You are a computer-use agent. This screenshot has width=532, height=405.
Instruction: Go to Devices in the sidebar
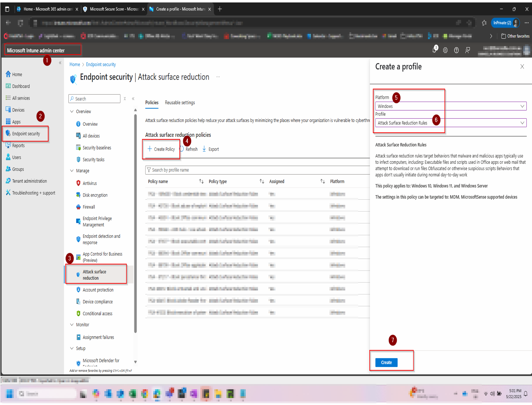pos(15,110)
